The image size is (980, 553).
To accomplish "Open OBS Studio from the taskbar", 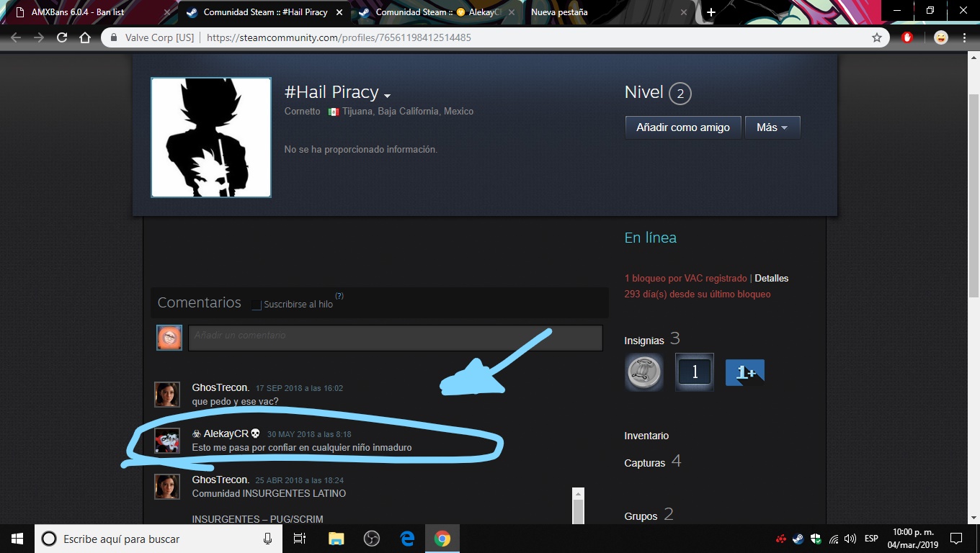I will (371, 539).
